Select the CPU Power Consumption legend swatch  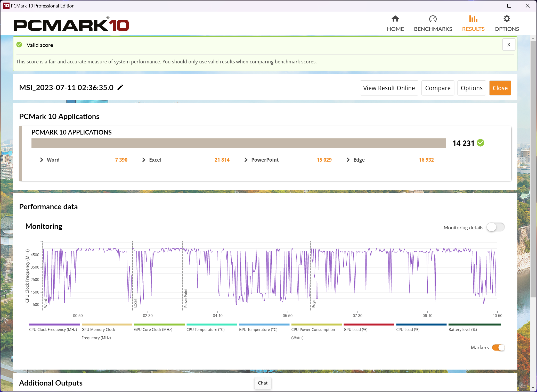316,324
